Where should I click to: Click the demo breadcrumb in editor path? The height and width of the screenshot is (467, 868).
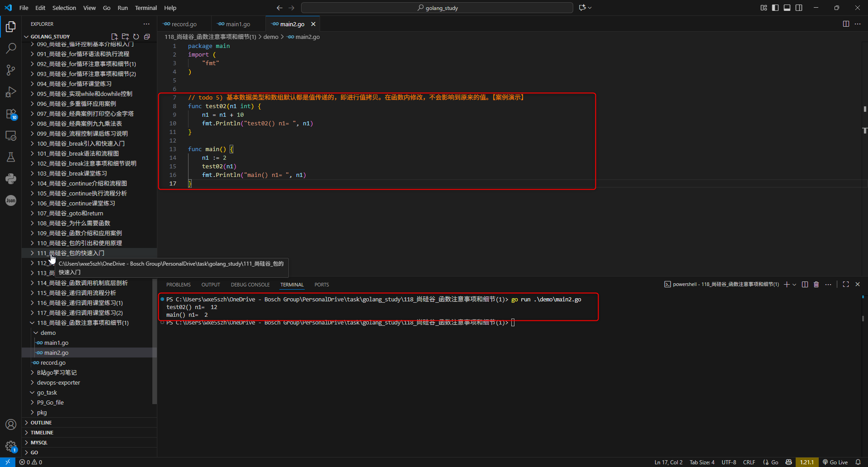pyautogui.click(x=271, y=37)
